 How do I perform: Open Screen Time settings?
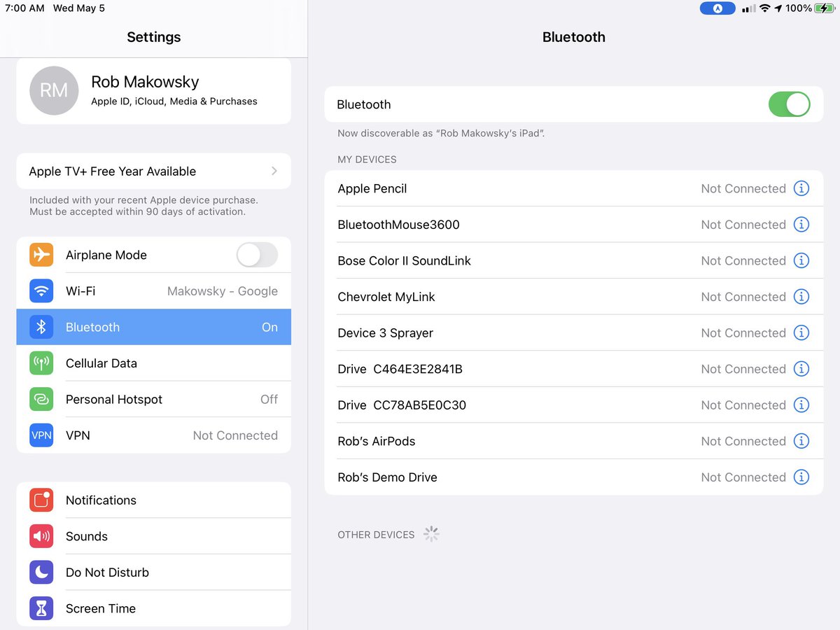coord(154,608)
